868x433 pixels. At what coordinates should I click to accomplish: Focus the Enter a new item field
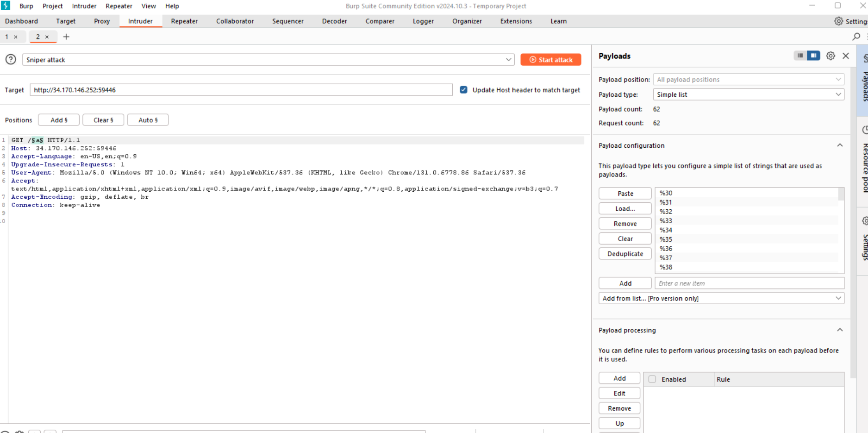(749, 283)
